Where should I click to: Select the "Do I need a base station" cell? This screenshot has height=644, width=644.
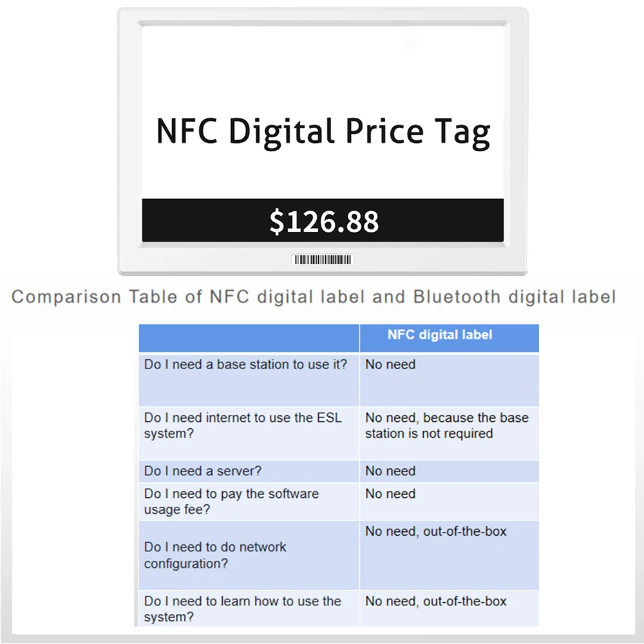(246, 365)
